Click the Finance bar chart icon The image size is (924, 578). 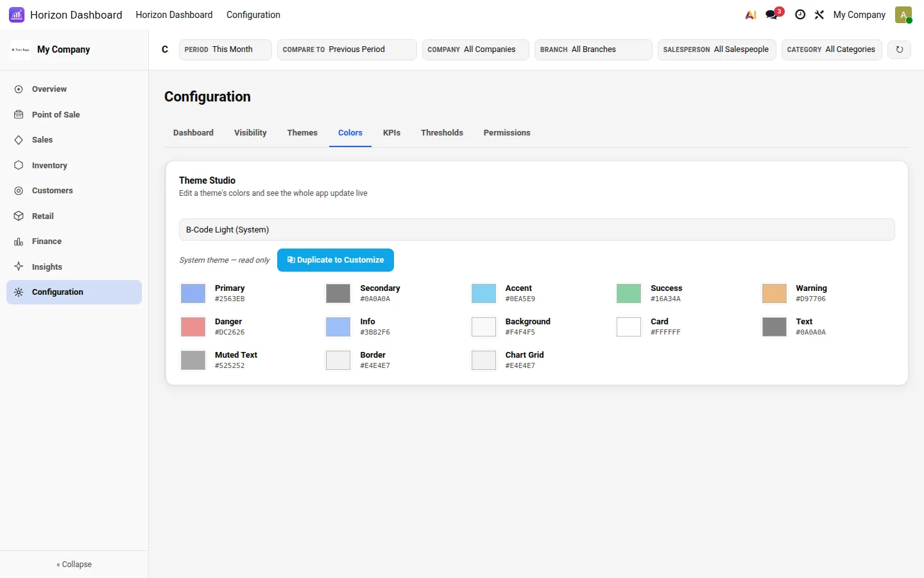click(19, 241)
